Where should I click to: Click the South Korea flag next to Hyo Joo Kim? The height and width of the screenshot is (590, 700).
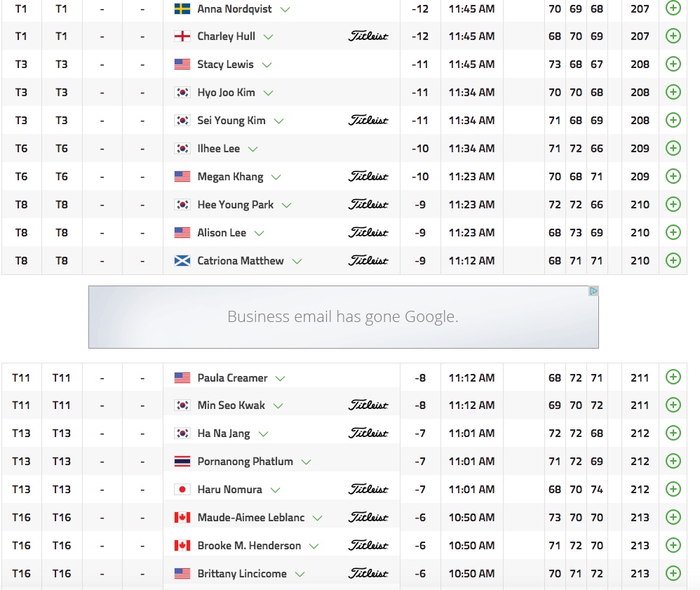[182, 93]
